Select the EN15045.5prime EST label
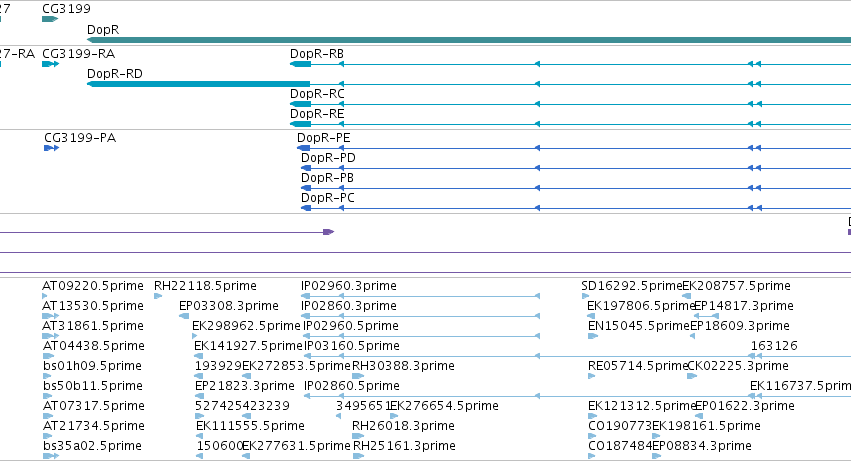 click(x=639, y=326)
